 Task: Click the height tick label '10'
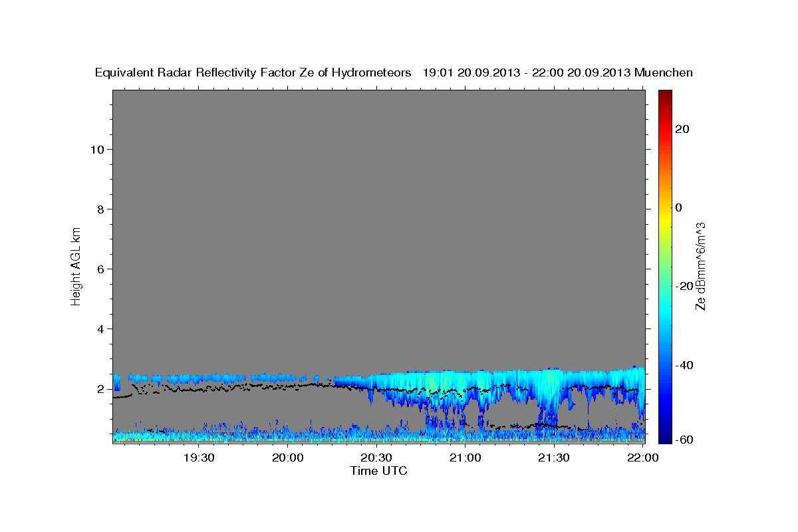point(97,149)
